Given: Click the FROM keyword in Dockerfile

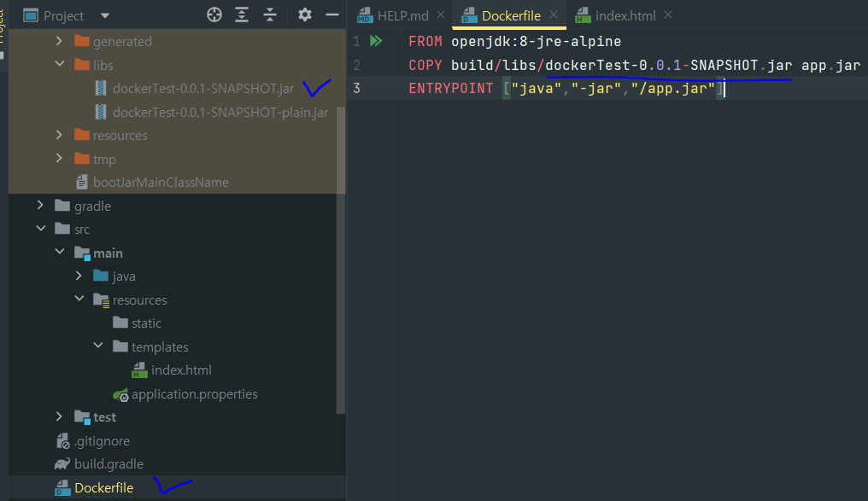Looking at the screenshot, I should click(425, 42).
